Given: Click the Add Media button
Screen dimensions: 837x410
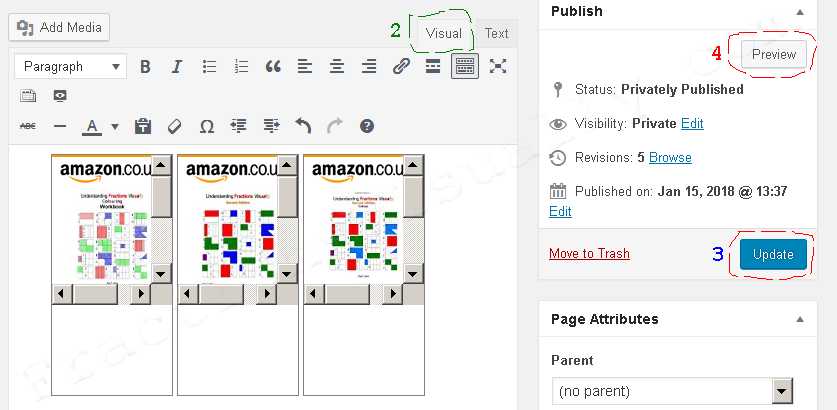Looking at the screenshot, I should tap(59, 27).
